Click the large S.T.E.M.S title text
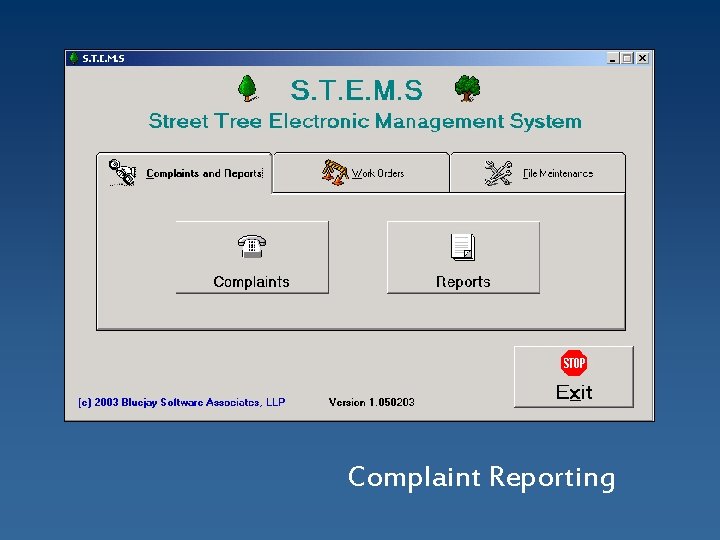Image resolution: width=720 pixels, height=540 pixels. pos(356,90)
